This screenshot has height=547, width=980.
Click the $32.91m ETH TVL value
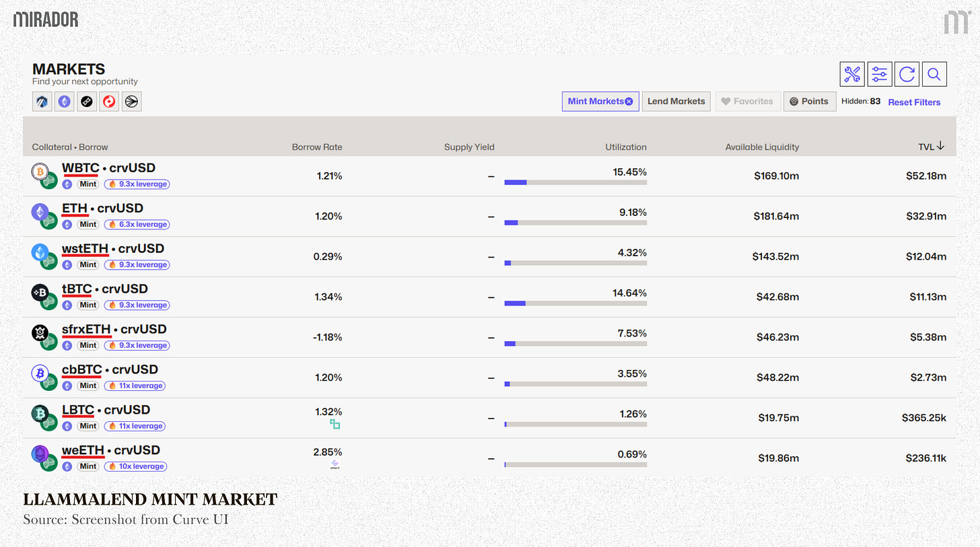click(926, 216)
